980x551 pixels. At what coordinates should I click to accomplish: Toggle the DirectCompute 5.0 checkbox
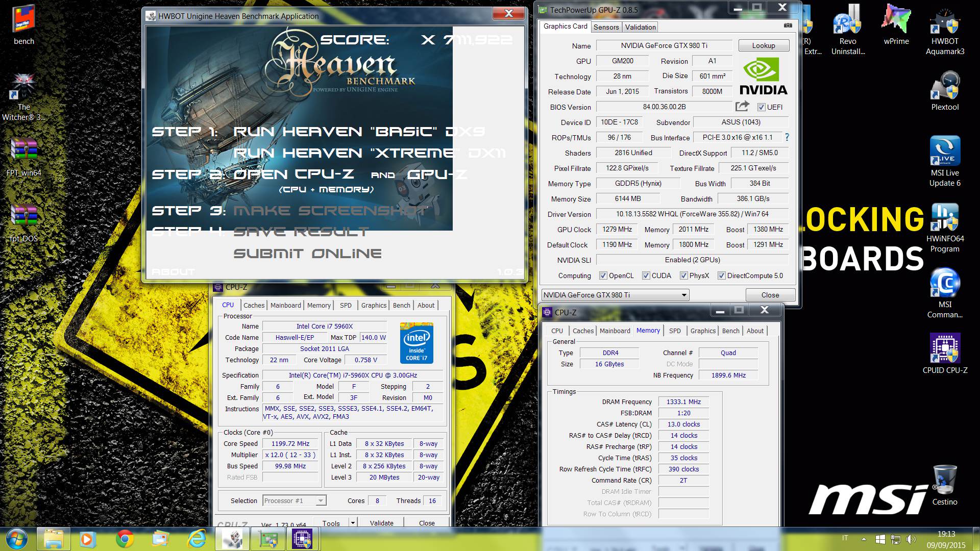coord(721,275)
